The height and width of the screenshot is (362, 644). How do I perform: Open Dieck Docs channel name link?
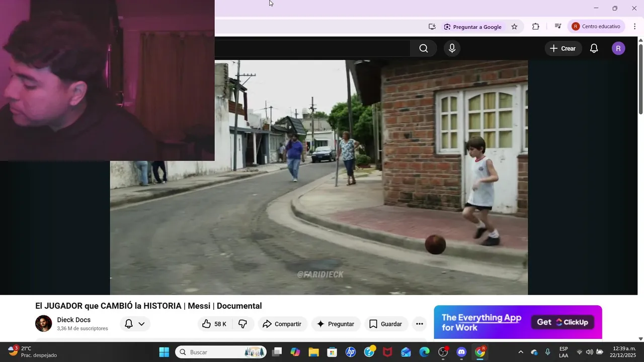point(74,320)
